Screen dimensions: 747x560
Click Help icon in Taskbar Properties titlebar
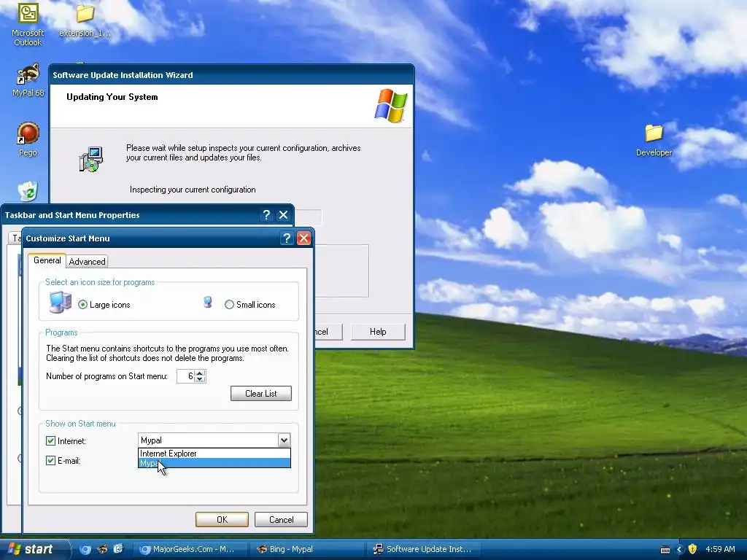point(266,215)
